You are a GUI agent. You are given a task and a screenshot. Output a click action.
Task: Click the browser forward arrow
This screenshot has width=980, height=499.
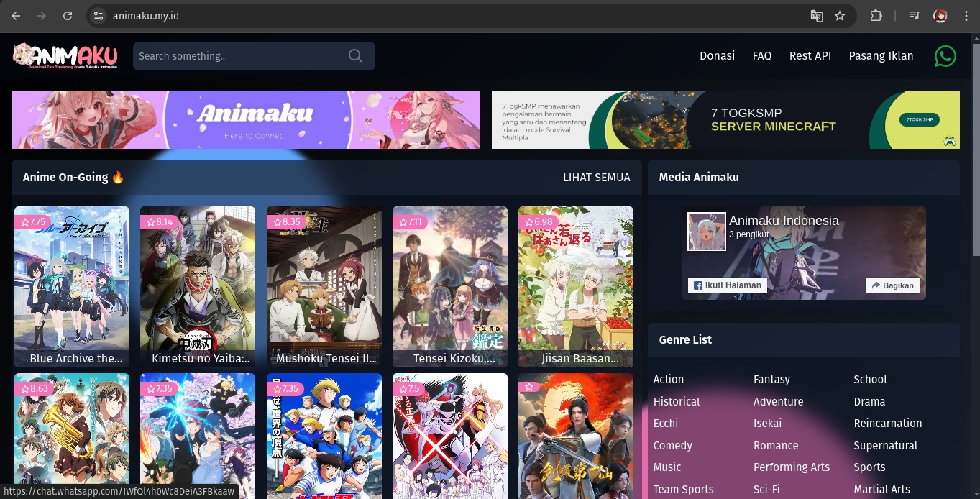(x=42, y=16)
